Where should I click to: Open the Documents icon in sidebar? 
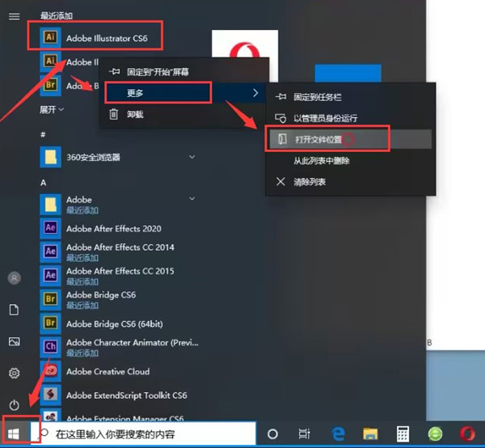[x=14, y=310]
